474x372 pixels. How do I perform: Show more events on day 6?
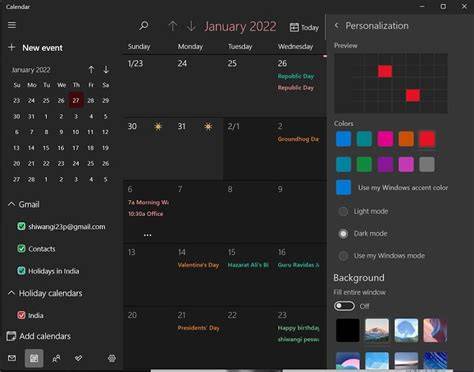(147, 235)
